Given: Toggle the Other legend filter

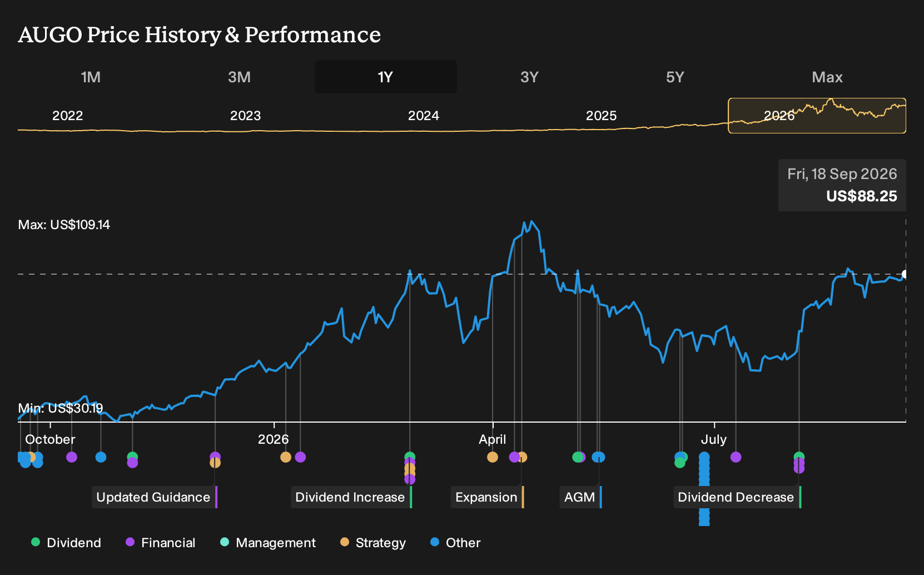Looking at the screenshot, I should click(x=455, y=543).
